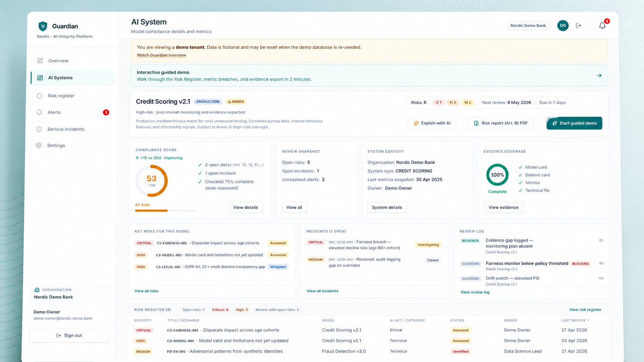Click Checklist 75% complete check item
This screenshot has height=362, width=644.
226,185
